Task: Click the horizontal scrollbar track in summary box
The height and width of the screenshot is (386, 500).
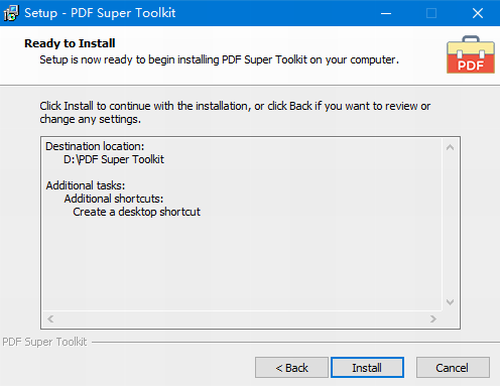Action: [242, 319]
